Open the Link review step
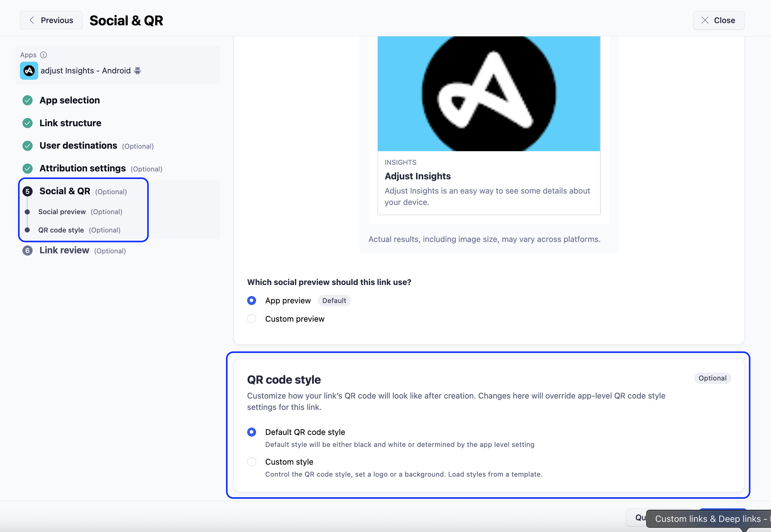 [x=64, y=250]
